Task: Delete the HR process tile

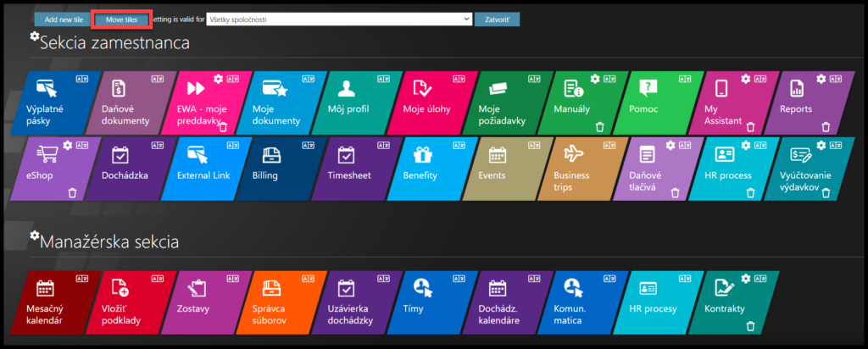Action: 750,193
